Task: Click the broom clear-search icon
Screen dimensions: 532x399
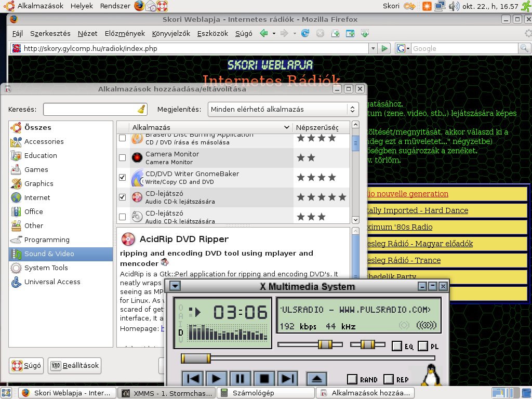Action: (x=142, y=109)
